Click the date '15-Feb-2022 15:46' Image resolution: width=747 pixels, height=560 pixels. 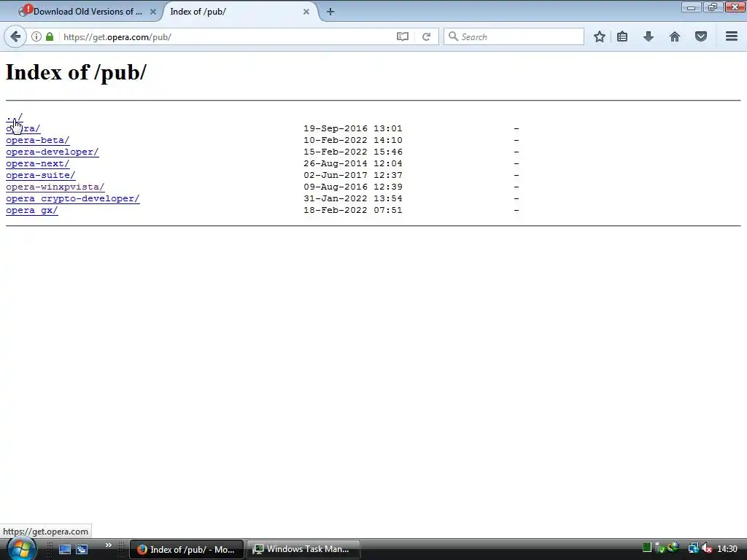click(x=353, y=152)
